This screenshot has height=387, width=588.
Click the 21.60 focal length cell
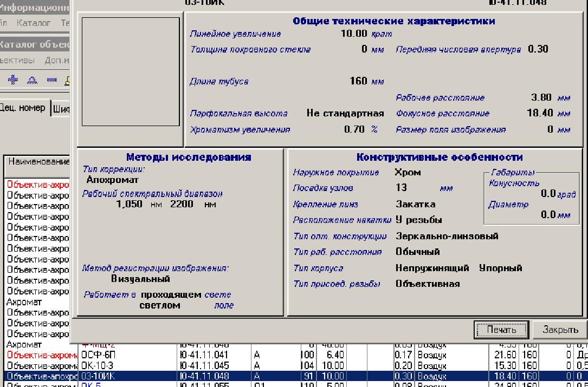click(x=505, y=355)
